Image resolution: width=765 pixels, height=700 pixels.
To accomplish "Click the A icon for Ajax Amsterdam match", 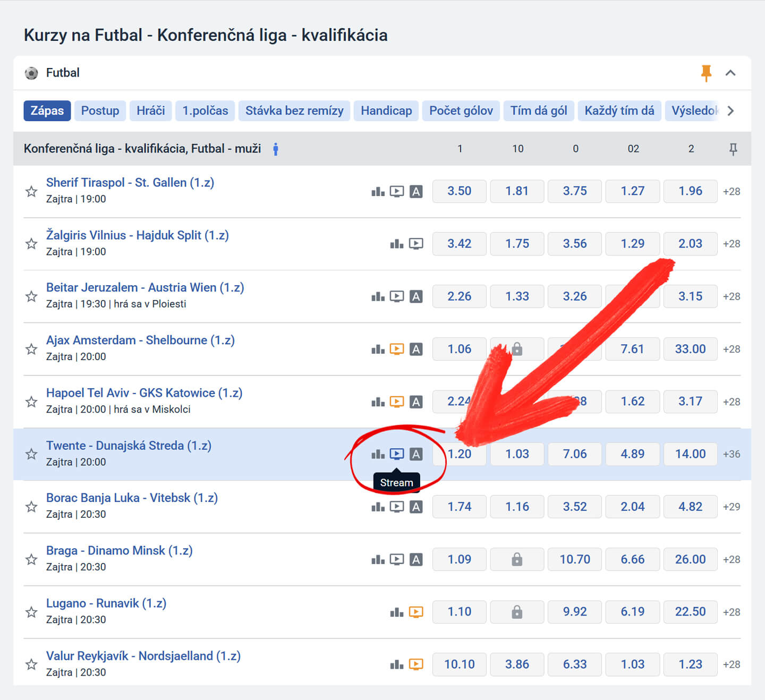I will pos(416,349).
